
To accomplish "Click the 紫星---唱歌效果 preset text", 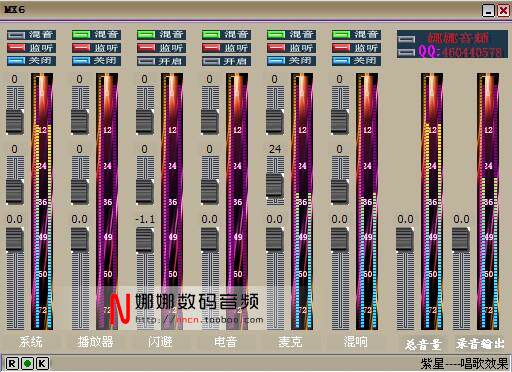I will [x=465, y=363].
